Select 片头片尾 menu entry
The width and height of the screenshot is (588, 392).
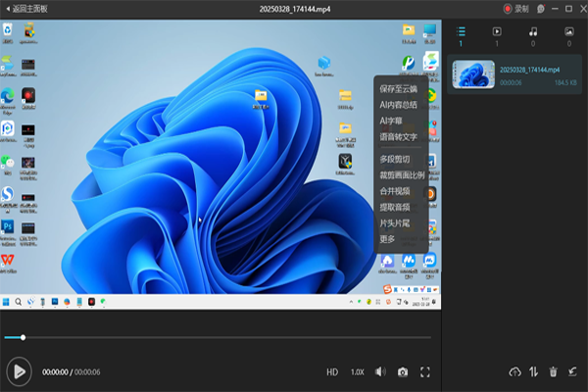(395, 223)
